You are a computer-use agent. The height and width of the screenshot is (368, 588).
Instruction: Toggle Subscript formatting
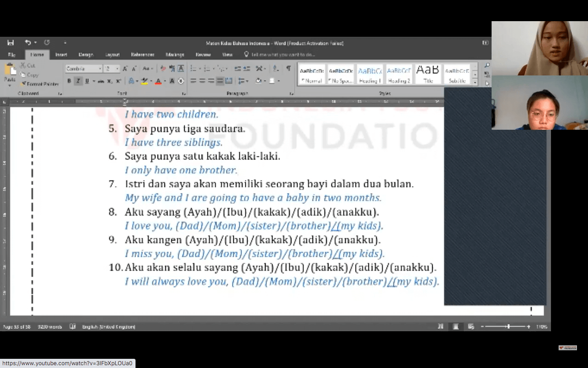coord(110,81)
